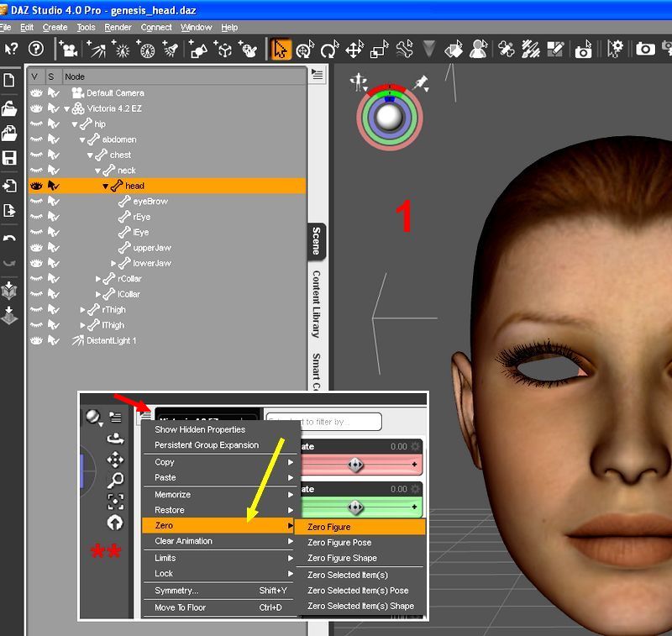Click the New file icon in sidebar
Screen dimensions: 672x636
coord(9,80)
